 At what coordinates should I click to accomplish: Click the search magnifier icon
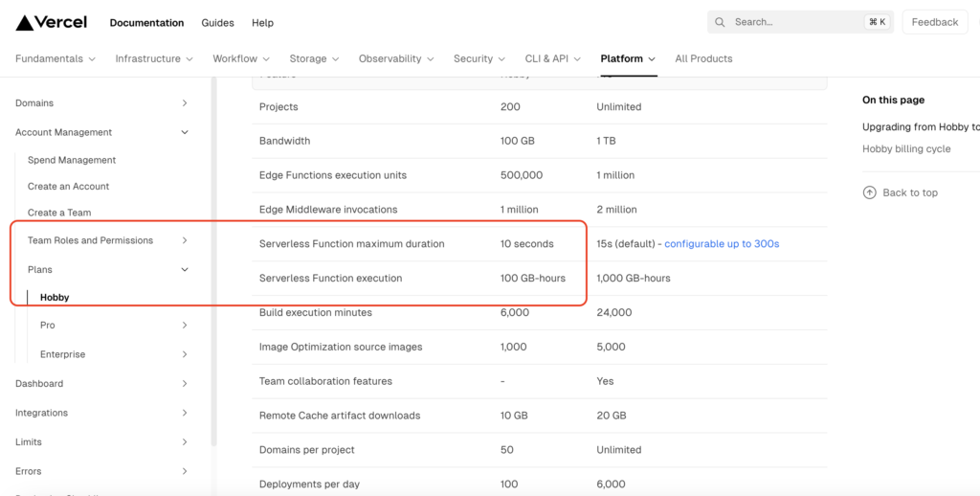coord(722,22)
